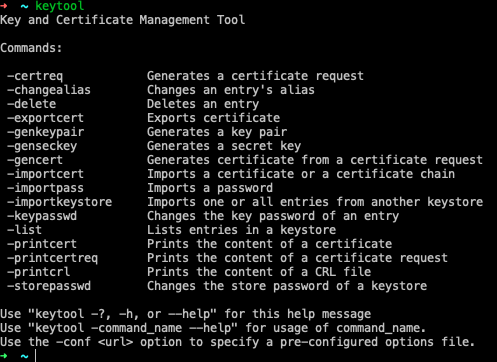Select the '-certreq' command name
The width and height of the screenshot is (497, 362).
(35, 76)
